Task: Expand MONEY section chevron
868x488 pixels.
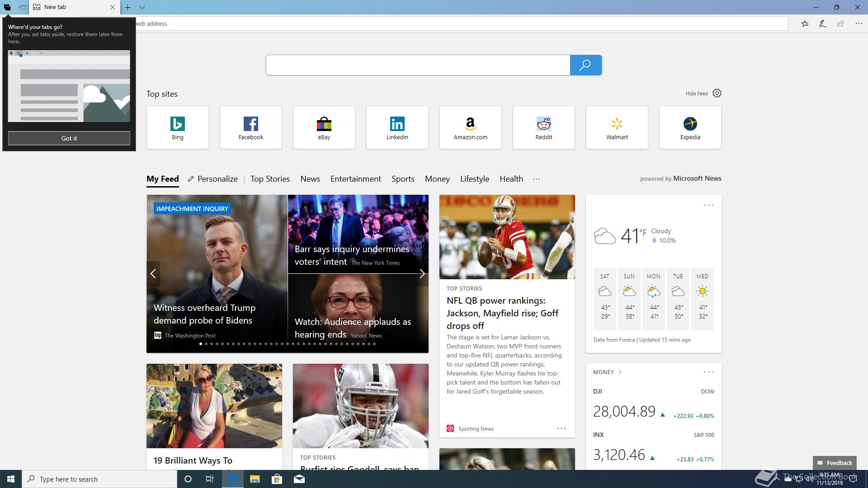Action: (x=620, y=372)
